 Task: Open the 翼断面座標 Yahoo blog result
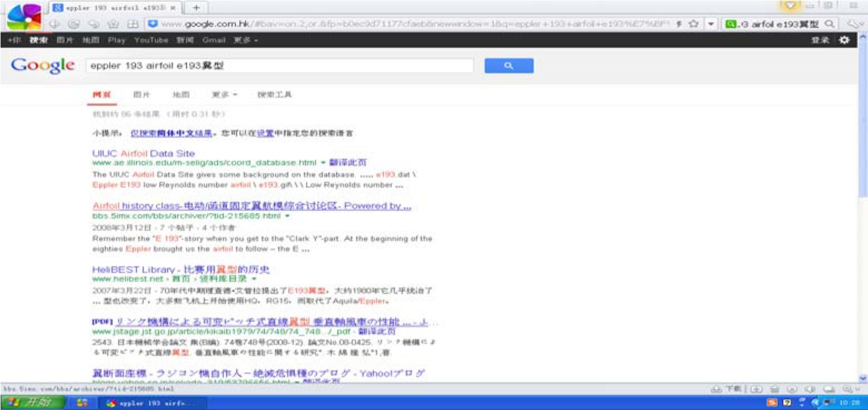coord(259,373)
